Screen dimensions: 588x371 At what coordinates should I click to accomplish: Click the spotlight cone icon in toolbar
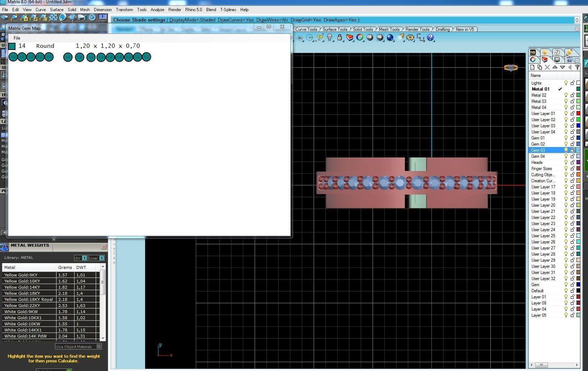(401, 37)
